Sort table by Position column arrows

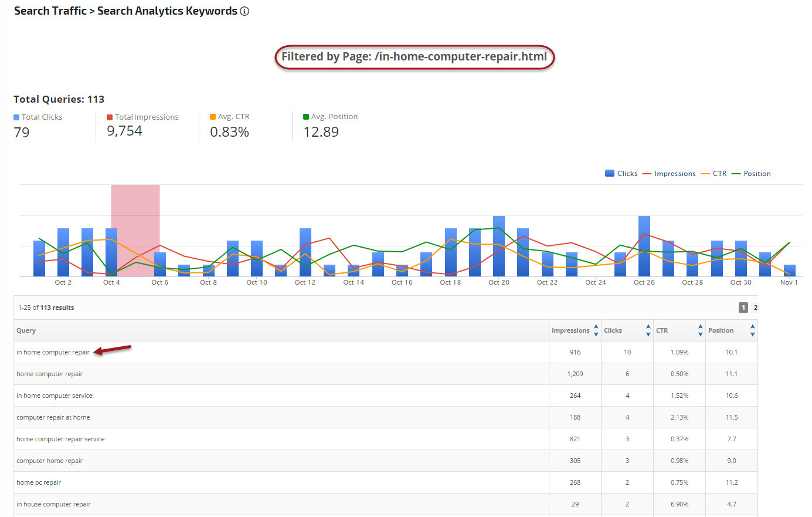click(752, 330)
